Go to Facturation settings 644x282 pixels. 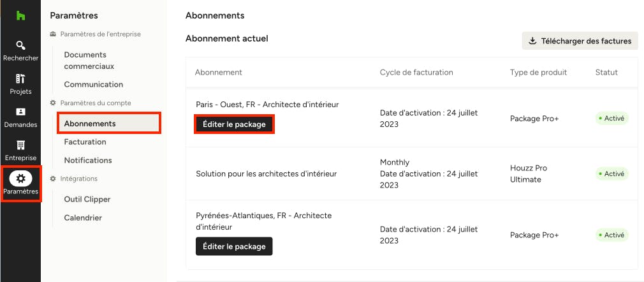[x=85, y=142]
